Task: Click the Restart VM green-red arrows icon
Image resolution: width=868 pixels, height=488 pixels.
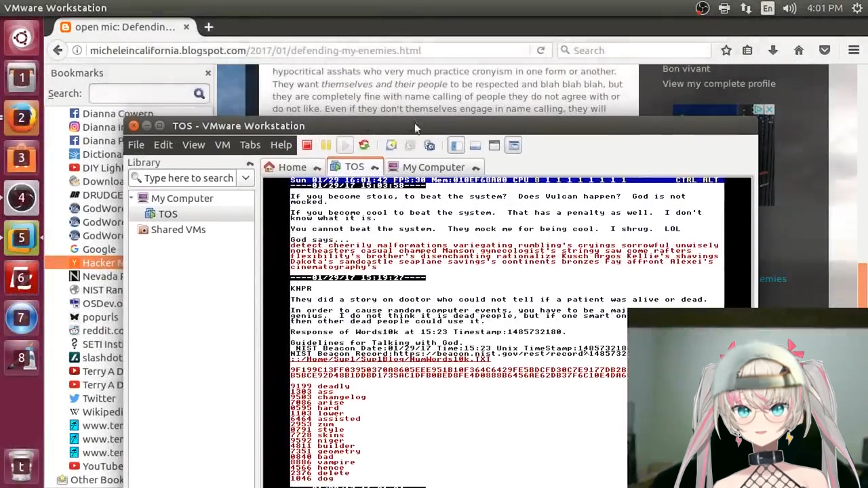Action: pyautogui.click(x=363, y=145)
